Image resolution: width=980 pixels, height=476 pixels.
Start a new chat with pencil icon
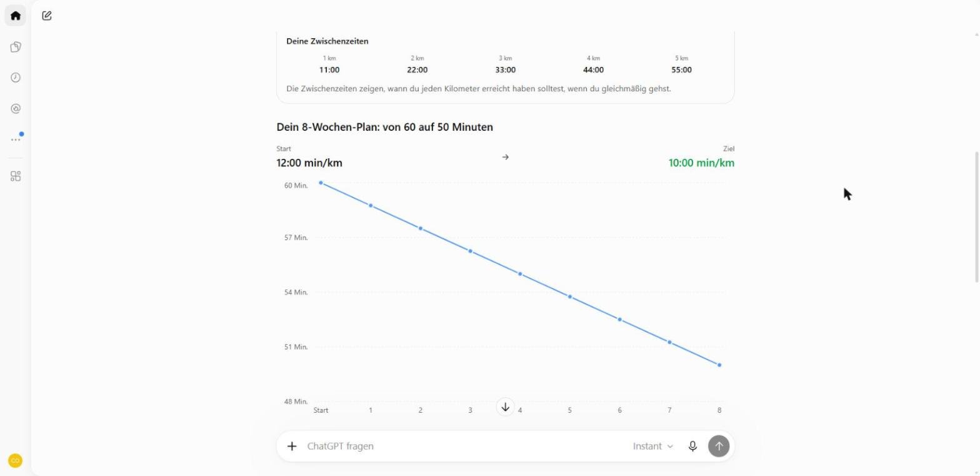pos(47,16)
